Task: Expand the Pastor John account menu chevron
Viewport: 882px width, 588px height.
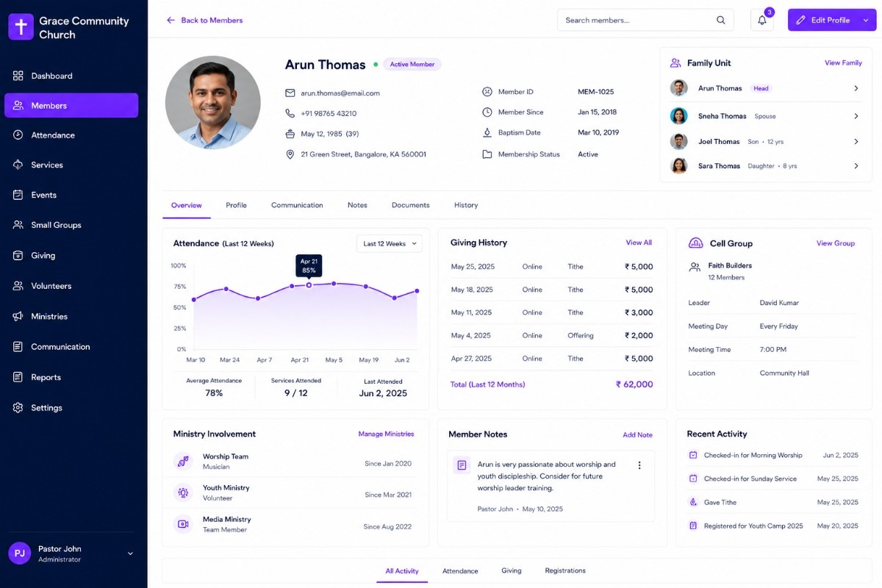Action: click(x=130, y=553)
